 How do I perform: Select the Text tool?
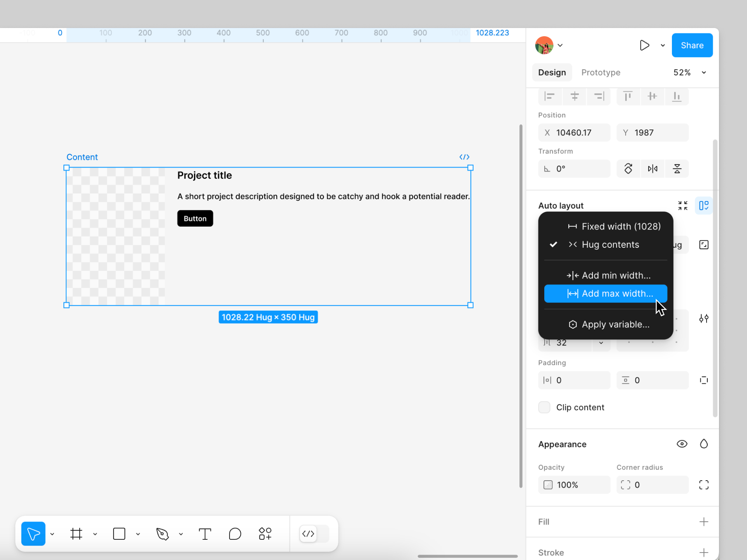pyautogui.click(x=205, y=534)
